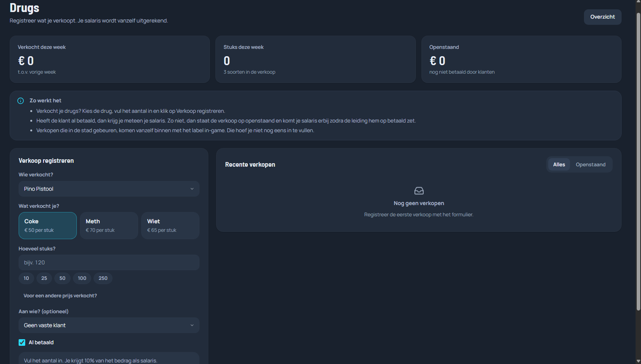
Task: Select the Meth product option
Action: [x=109, y=226]
